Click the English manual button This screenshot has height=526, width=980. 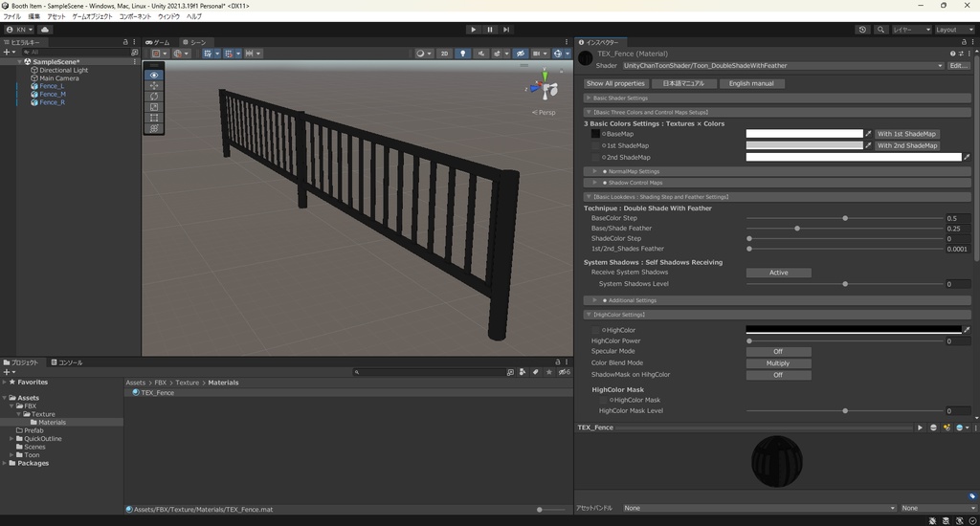751,83
